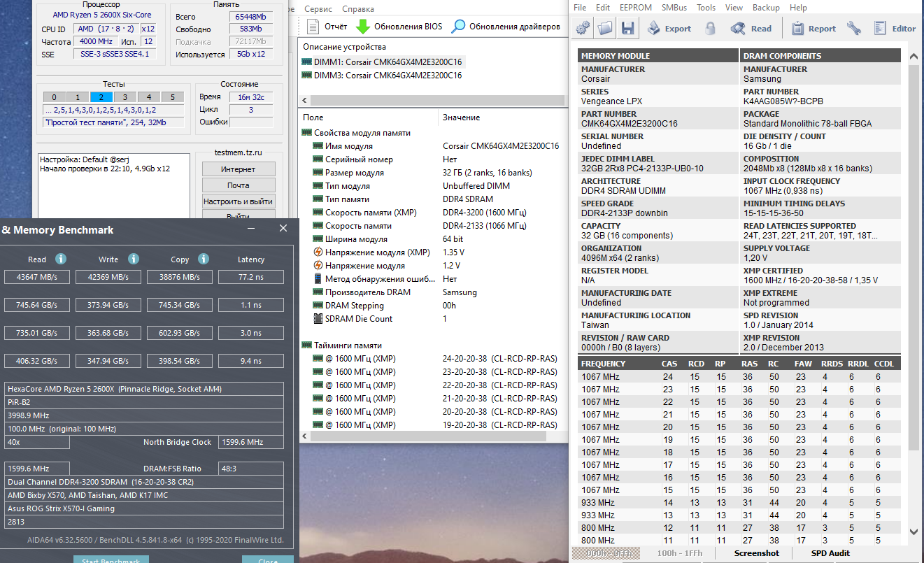Click the Интернет button in TestMem
924x563 pixels.
[239, 169]
